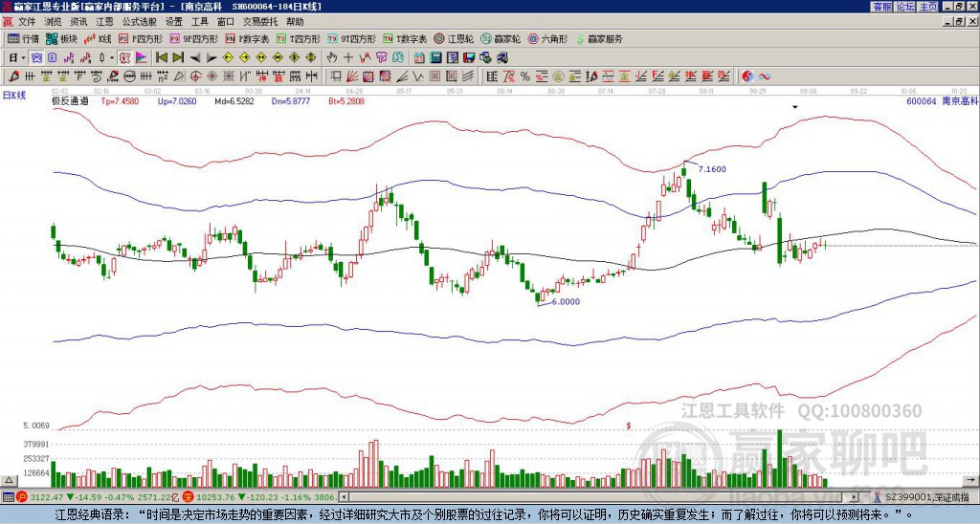
Task: Click the horizontal scrollbar right arrow
Action: coord(854,497)
